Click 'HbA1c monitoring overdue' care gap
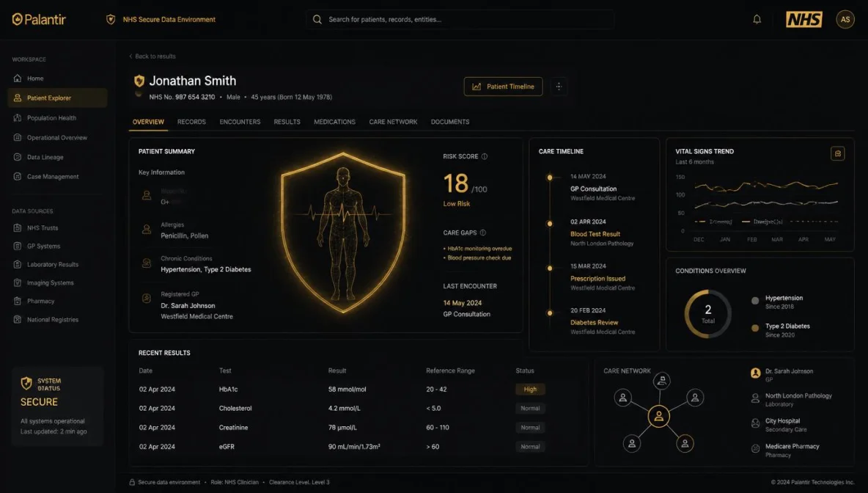This screenshot has width=868, height=493. tap(479, 249)
